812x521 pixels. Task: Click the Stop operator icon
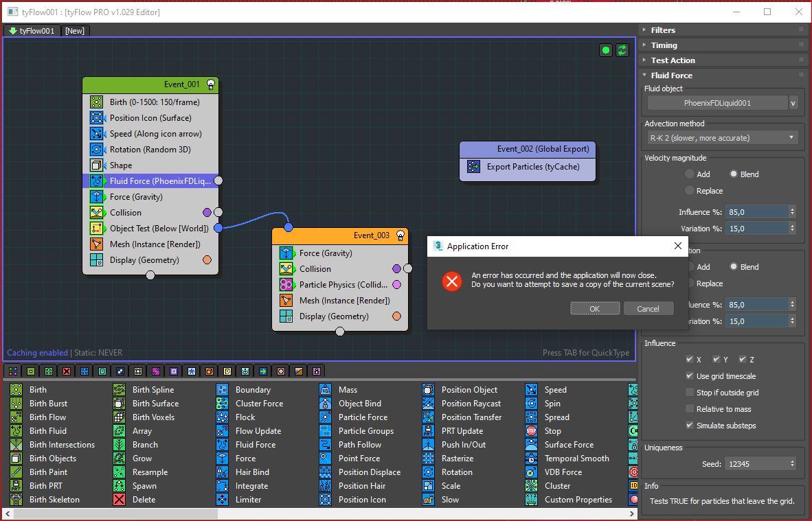click(x=531, y=431)
